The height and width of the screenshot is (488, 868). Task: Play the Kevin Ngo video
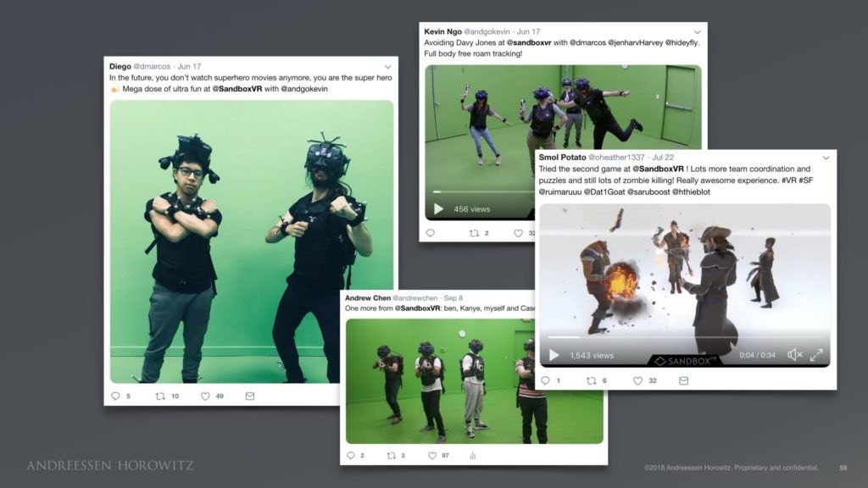(x=438, y=209)
